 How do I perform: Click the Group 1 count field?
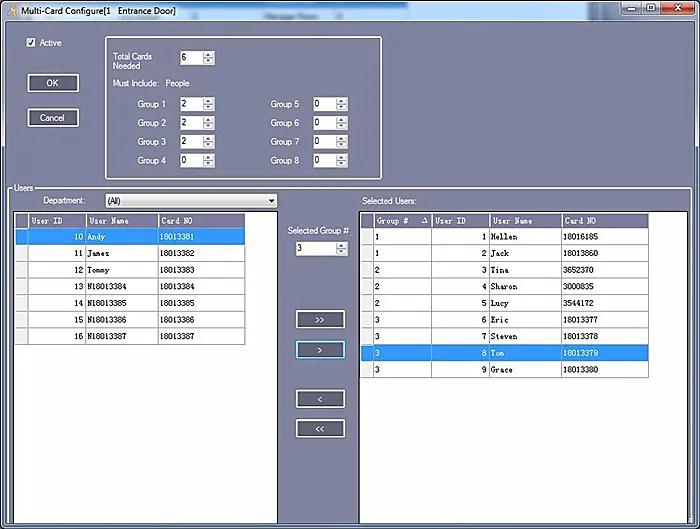tap(191, 104)
